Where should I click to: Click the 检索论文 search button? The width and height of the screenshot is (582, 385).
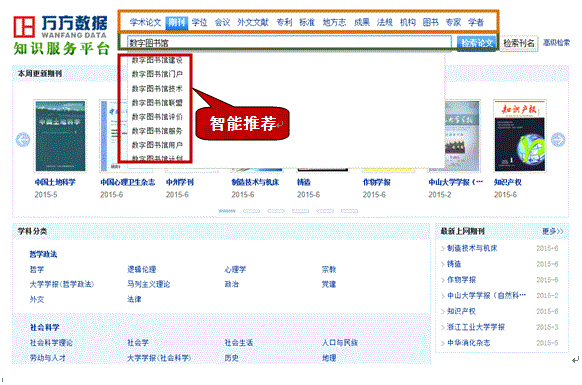[x=476, y=43]
